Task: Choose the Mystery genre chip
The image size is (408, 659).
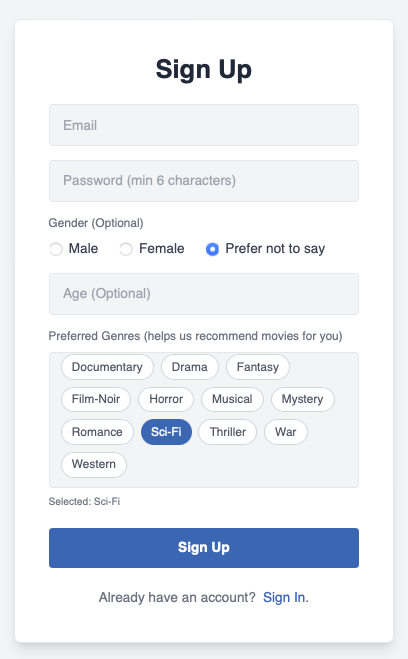Action: [x=303, y=399]
